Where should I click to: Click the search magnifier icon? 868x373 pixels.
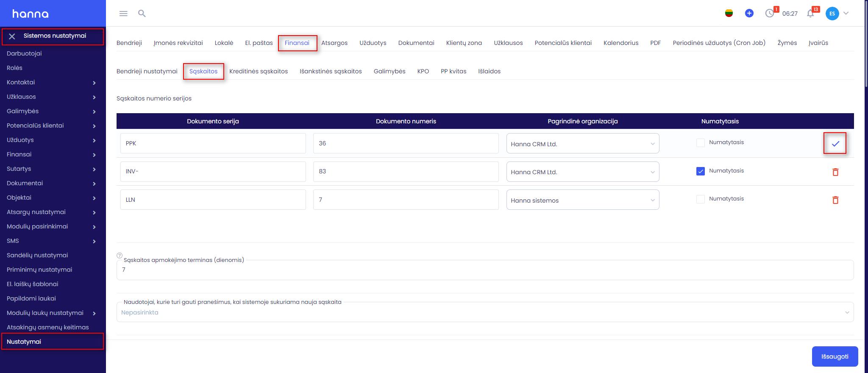point(142,14)
